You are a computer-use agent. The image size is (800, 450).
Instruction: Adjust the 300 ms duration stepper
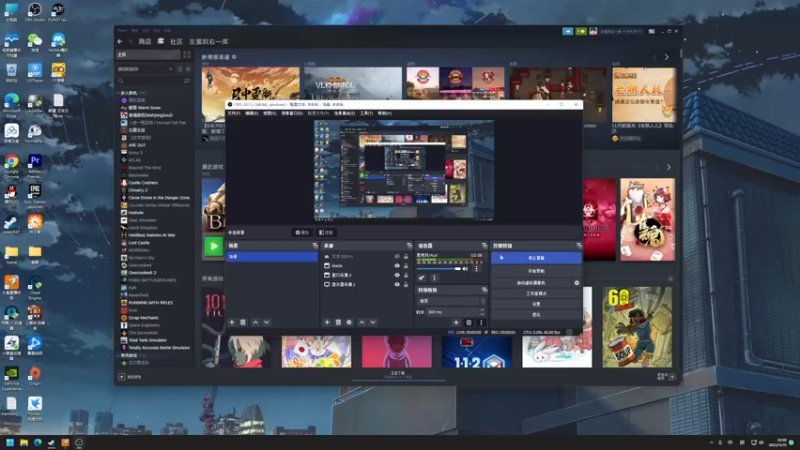tap(482, 312)
